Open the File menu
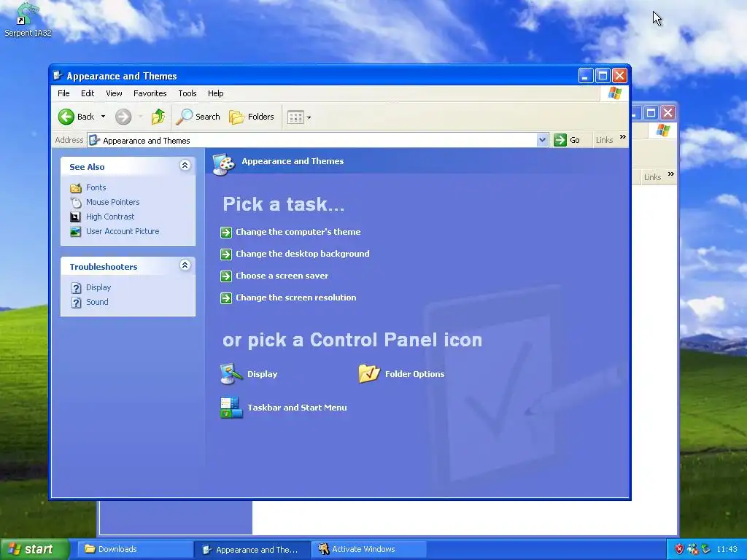The width and height of the screenshot is (747, 560). coord(63,93)
